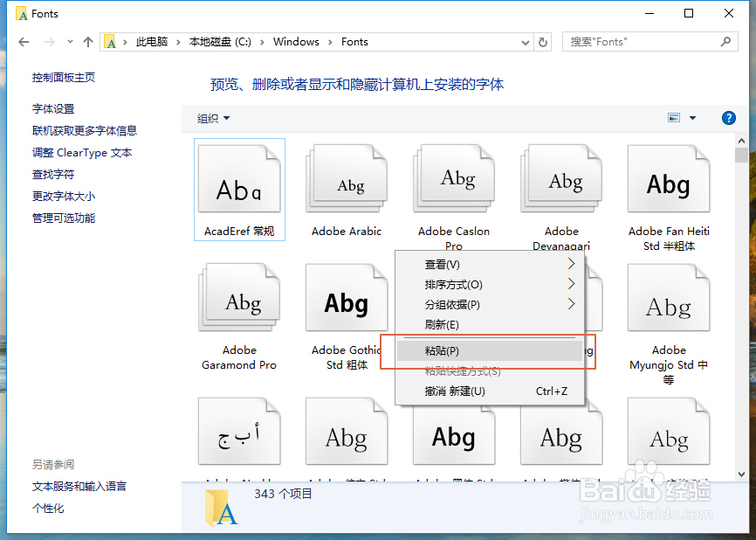The height and width of the screenshot is (540, 756).
Task: Choose 排序方式(O) in the context menu
Action: (490, 284)
